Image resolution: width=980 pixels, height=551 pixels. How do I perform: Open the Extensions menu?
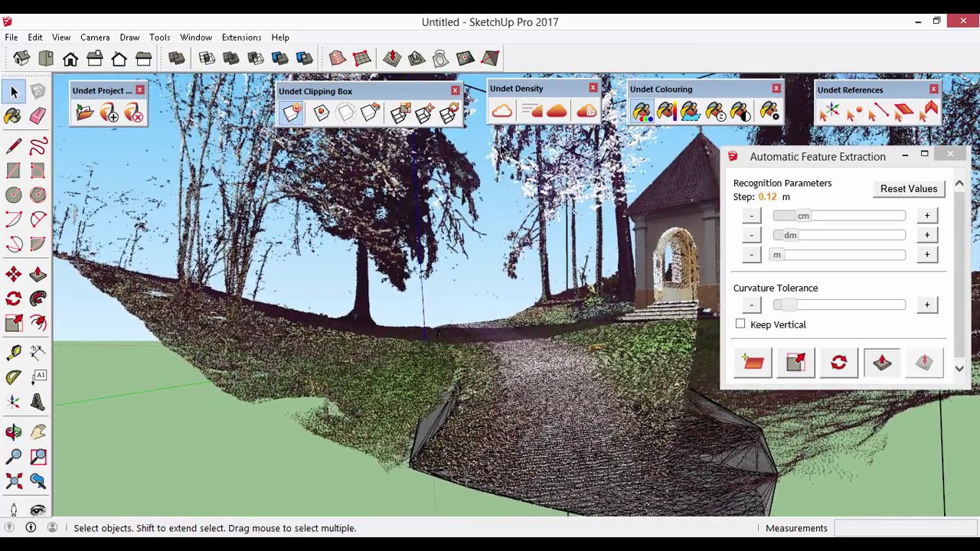tap(241, 37)
